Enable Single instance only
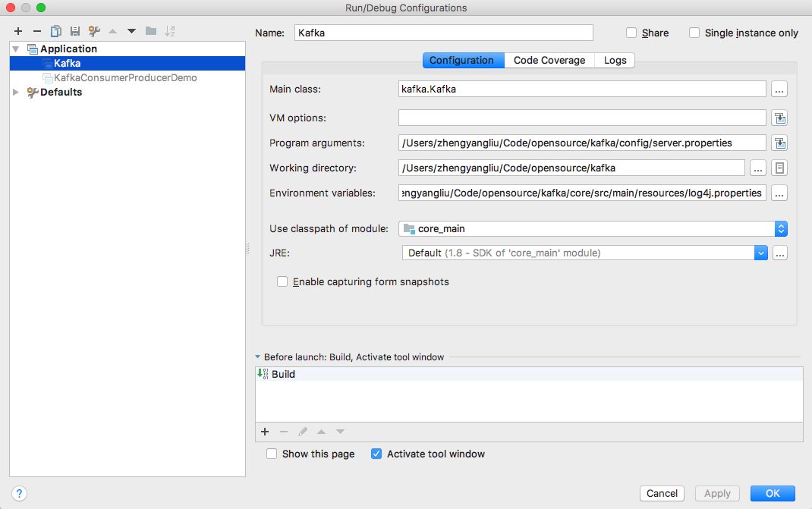812x509 pixels. click(694, 33)
